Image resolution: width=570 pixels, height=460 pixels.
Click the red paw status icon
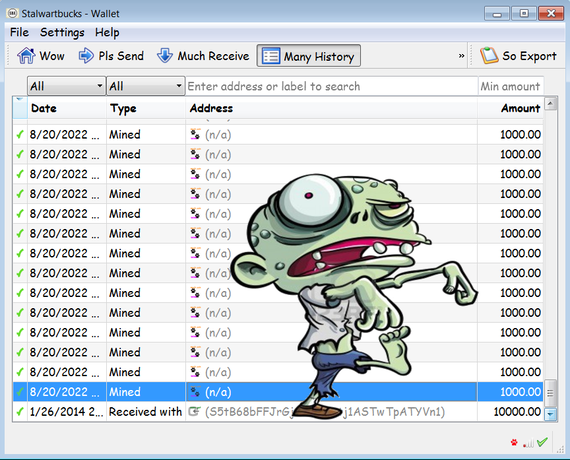tap(514, 443)
